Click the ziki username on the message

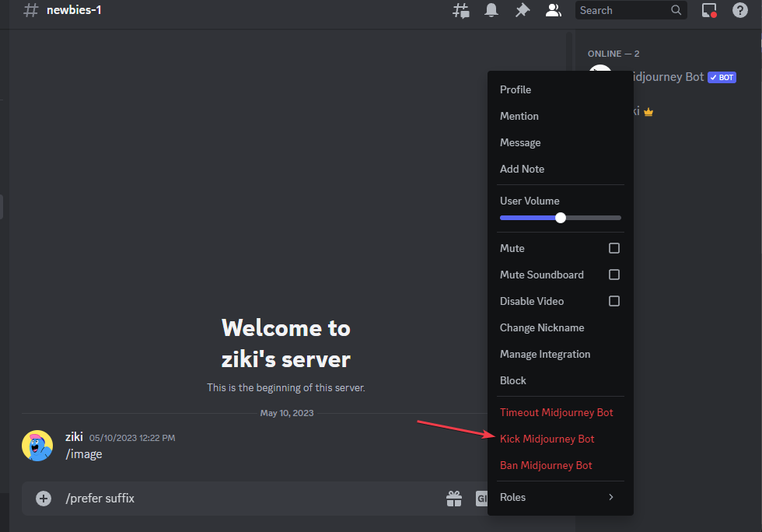tap(74, 436)
